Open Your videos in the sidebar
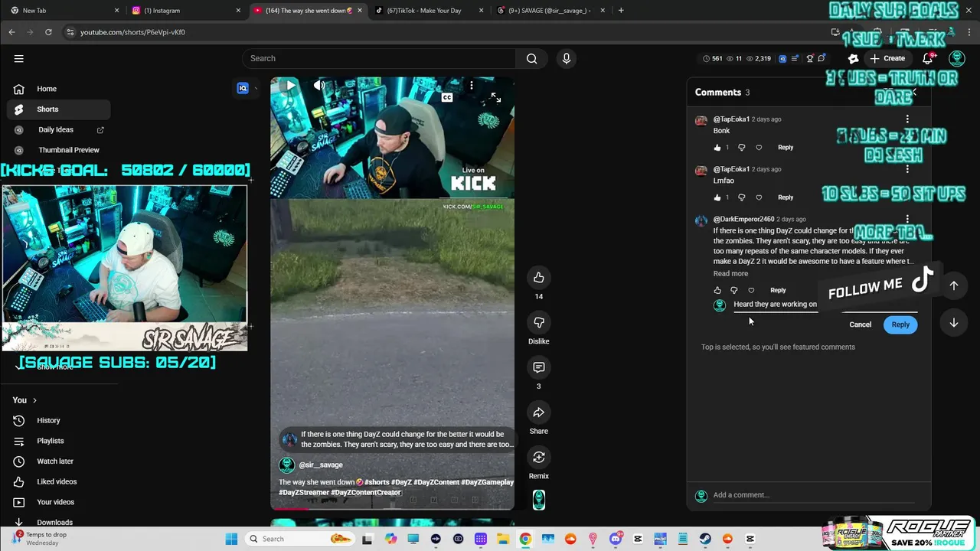 pos(58,502)
